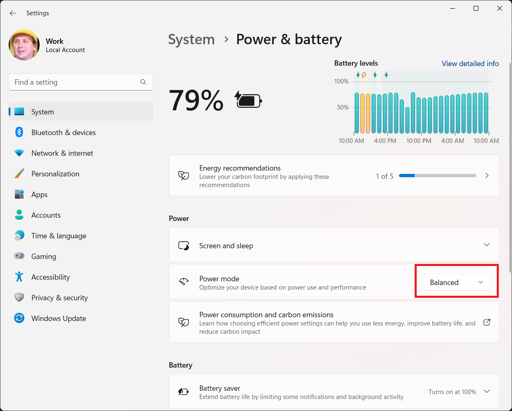
Task: Select the Personalization paintbrush icon
Action: [19, 174]
